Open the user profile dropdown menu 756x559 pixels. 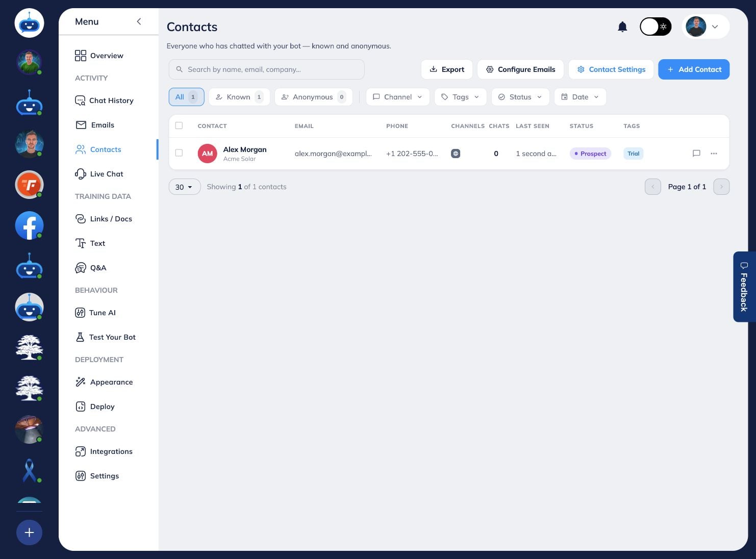(x=705, y=27)
